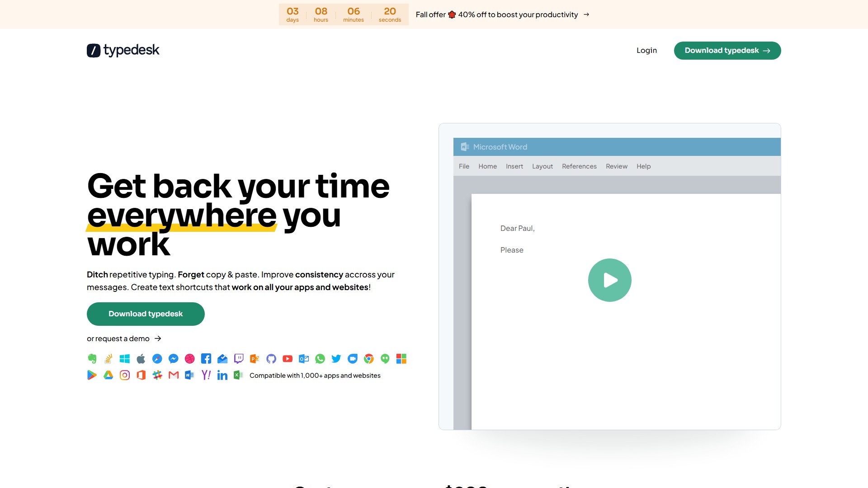
Task: Click the Review menu in the Word mockup
Action: [616, 166]
